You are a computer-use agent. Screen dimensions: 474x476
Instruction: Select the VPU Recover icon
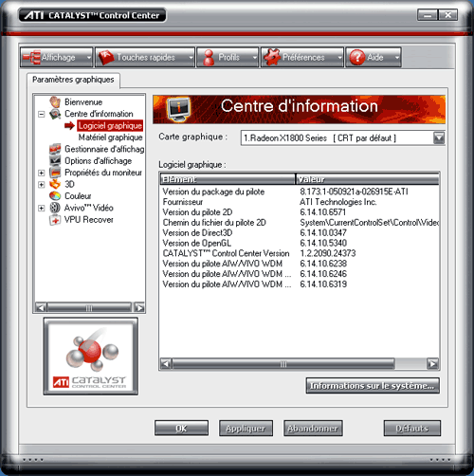coord(55,219)
